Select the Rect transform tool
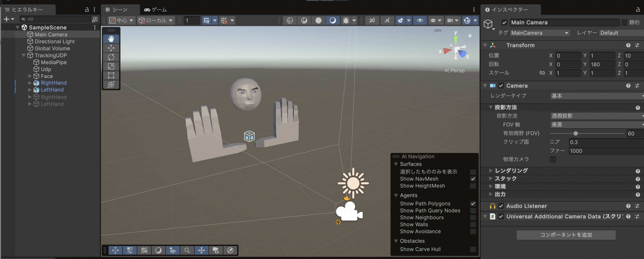 point(111,75)
